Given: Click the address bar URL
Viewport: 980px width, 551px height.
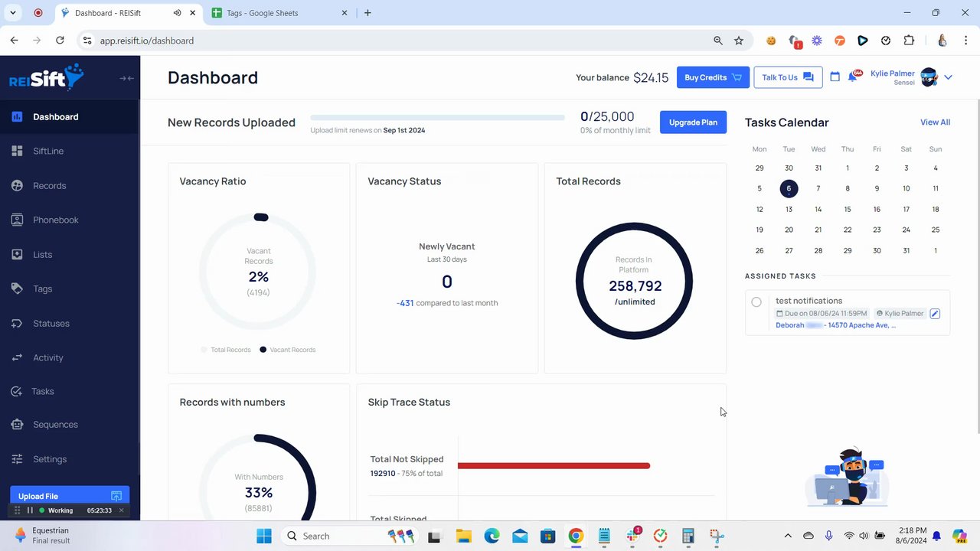Looking at the screenshot, I should pos(147,41).
